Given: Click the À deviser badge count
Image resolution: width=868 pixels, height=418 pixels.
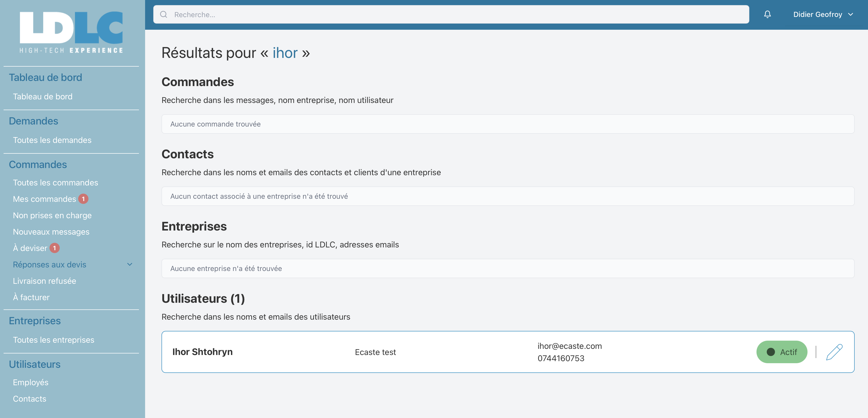Looking at the screenshot, I should click(x=55, y=248).
